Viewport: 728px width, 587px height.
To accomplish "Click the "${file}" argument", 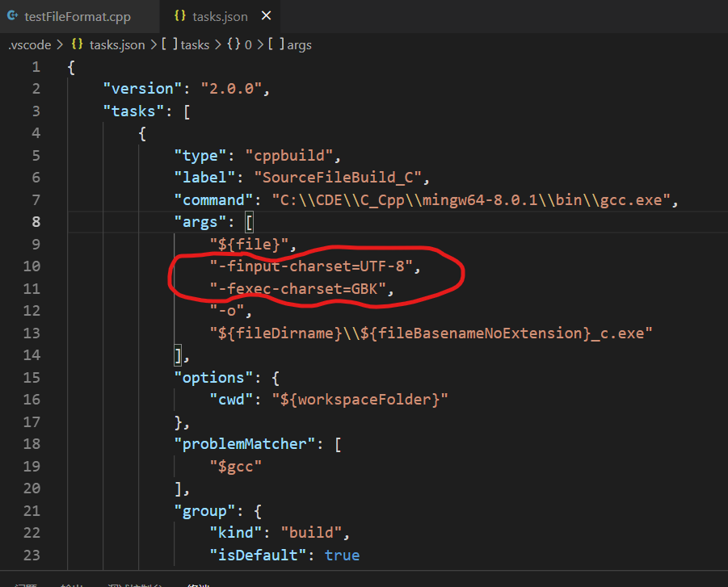I will 249,245.
